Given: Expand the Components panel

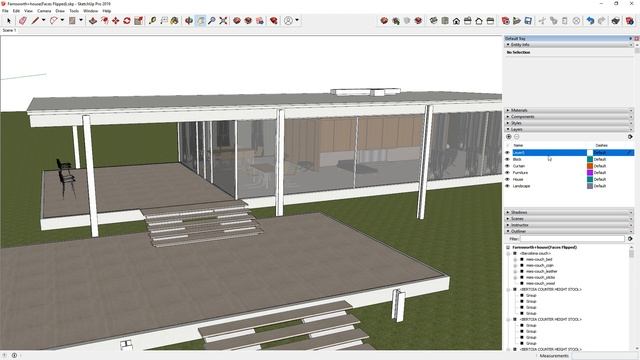Looking at the screenshot, I should coord(569,117).
